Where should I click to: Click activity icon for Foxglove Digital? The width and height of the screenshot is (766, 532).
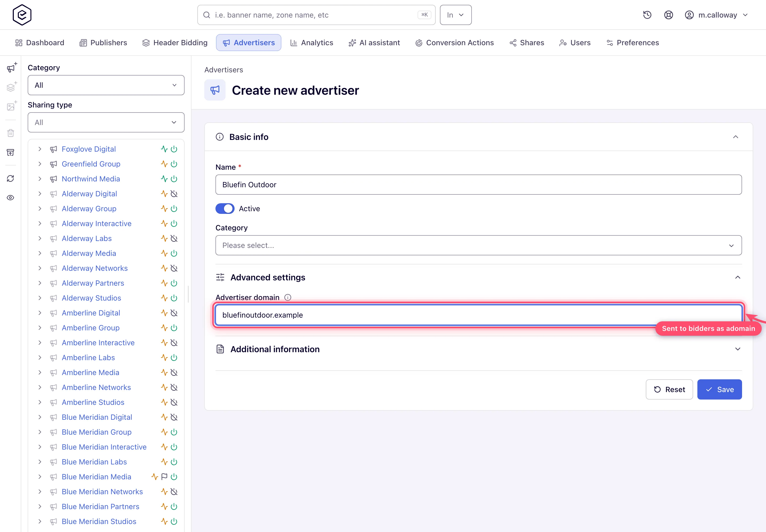(164, 149)
